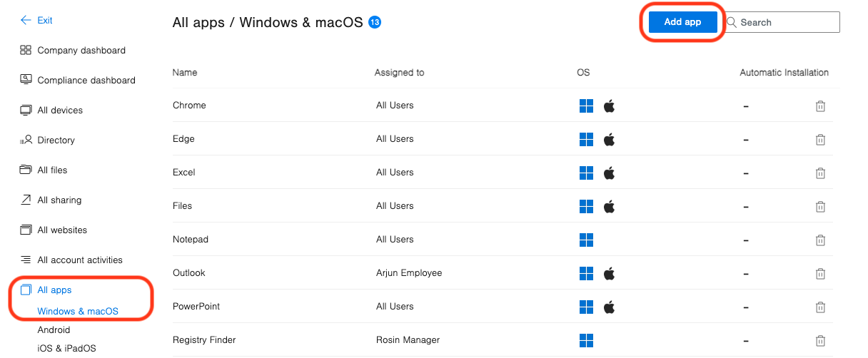Click Arjun Employee assignment cell
Screen dimensions: 868x358
409,273
